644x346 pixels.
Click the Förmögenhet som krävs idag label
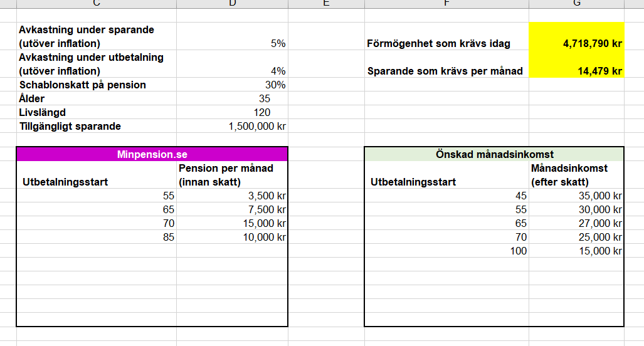pyautogui.click(x=438, y=44)
